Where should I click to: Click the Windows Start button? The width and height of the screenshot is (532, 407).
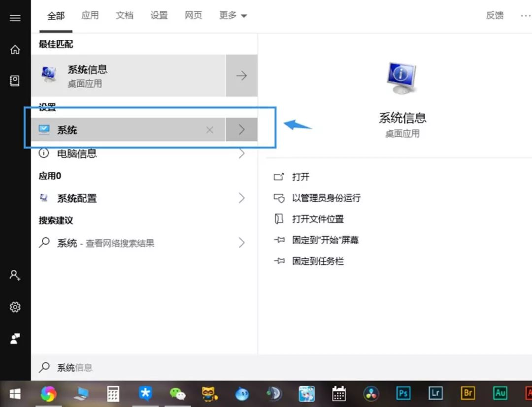point(15,393)
